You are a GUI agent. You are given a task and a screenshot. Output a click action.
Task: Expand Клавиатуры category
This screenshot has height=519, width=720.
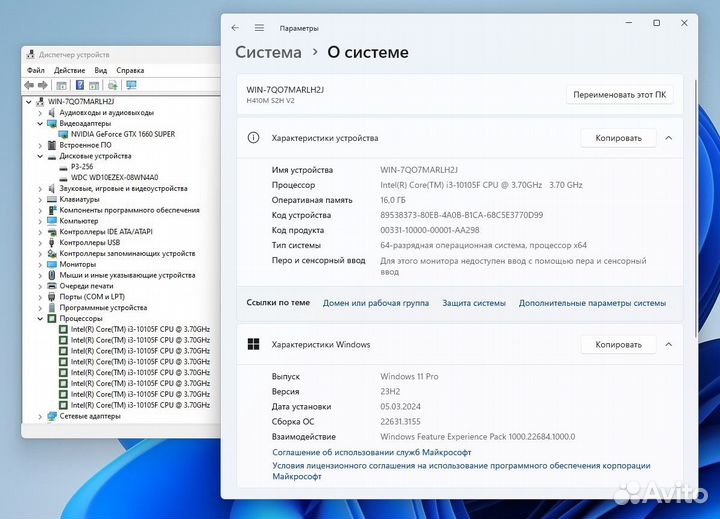point(40,199)
